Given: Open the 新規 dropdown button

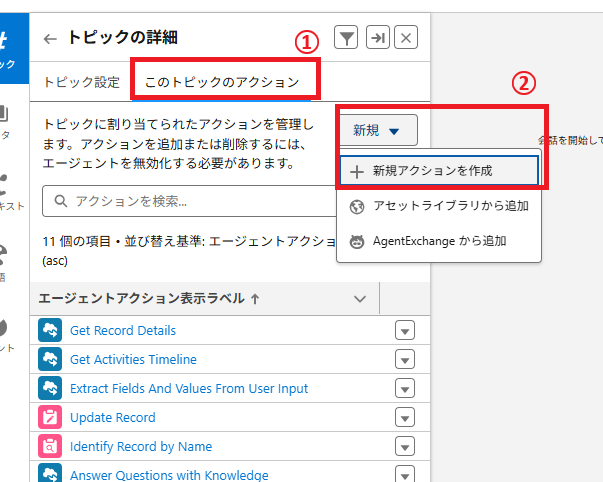Looking at the screenshot, I should [376, 130].
